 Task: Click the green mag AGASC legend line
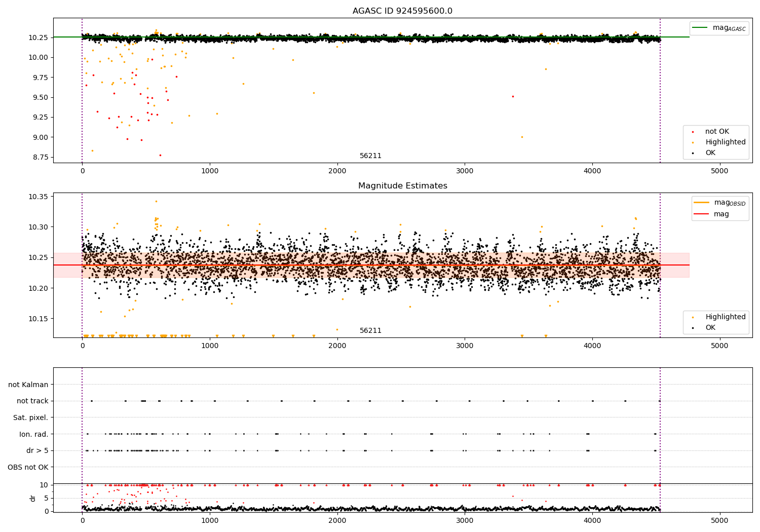[700, 28]
